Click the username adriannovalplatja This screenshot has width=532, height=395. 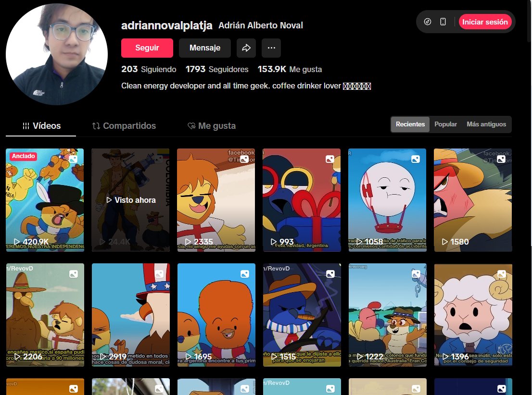point(166,25)
